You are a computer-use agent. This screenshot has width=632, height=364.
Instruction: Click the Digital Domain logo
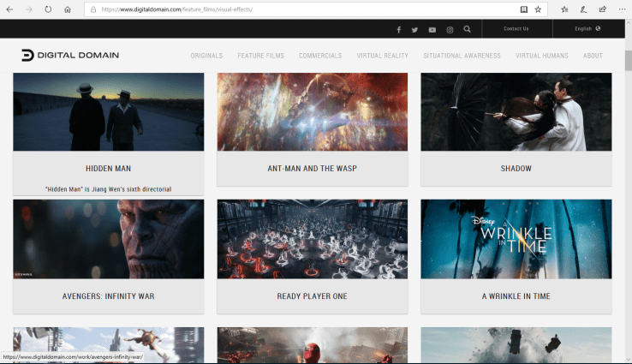(x=70, y=56)
